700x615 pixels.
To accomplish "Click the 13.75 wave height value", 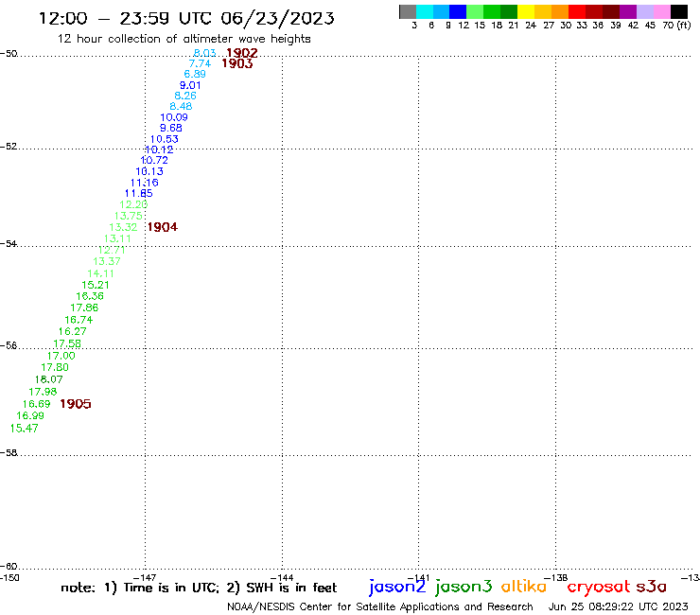I will coord(129,216).
